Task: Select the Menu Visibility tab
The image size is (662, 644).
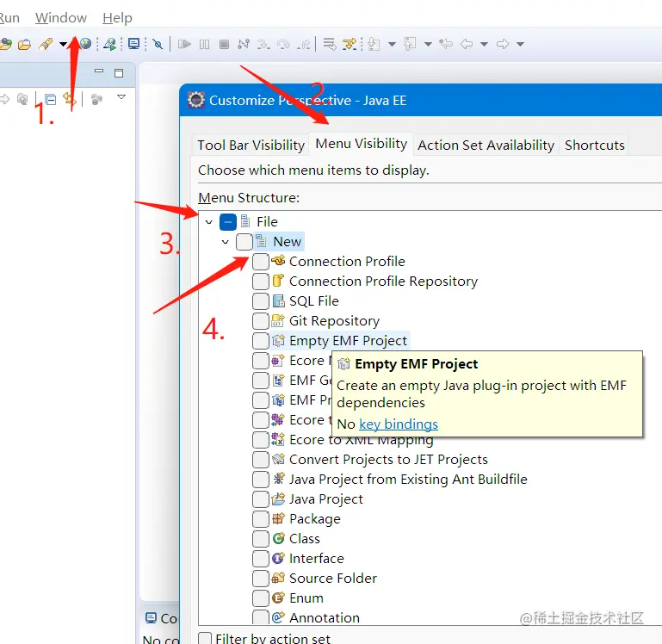Action: tap(362, 144)
